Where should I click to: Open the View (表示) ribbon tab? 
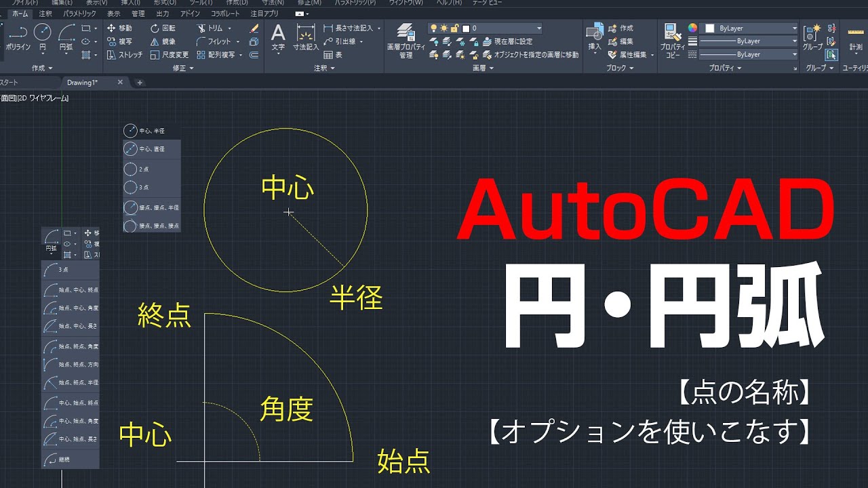coord(113,14)
